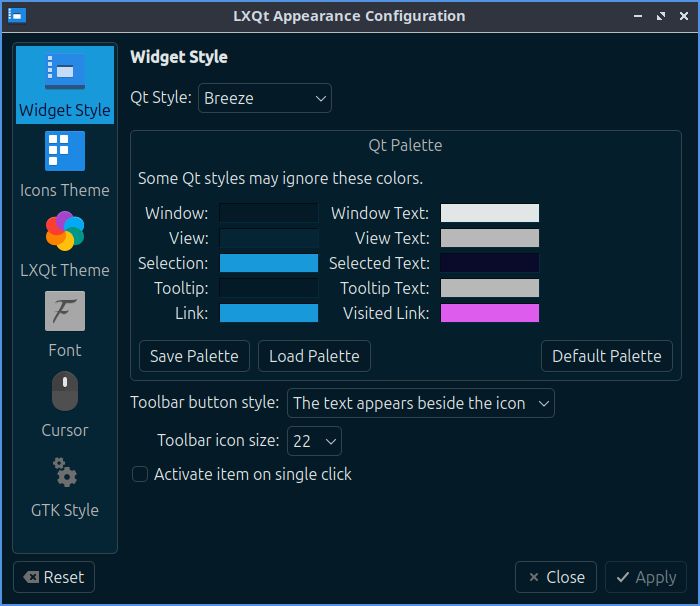This screenshot has width=700, height=606.
Task: Click the 'Qt Style:' label
Action: coord(161,97)
